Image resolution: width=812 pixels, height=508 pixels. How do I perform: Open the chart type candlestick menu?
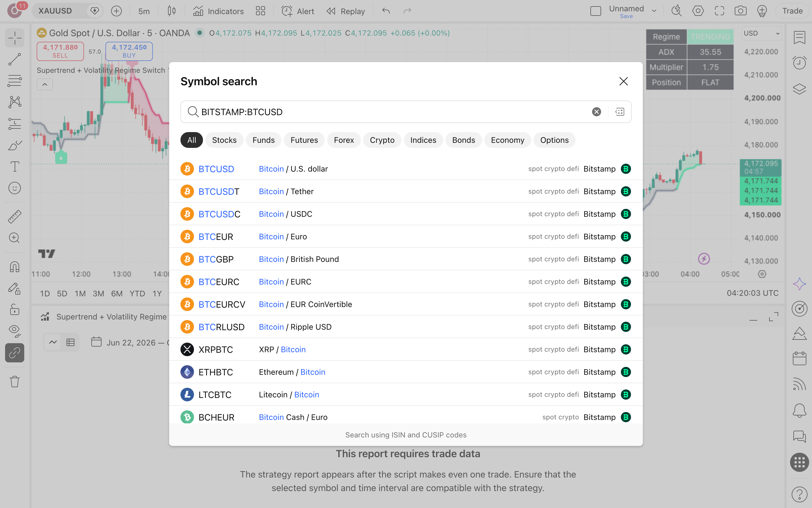[171, 11]
